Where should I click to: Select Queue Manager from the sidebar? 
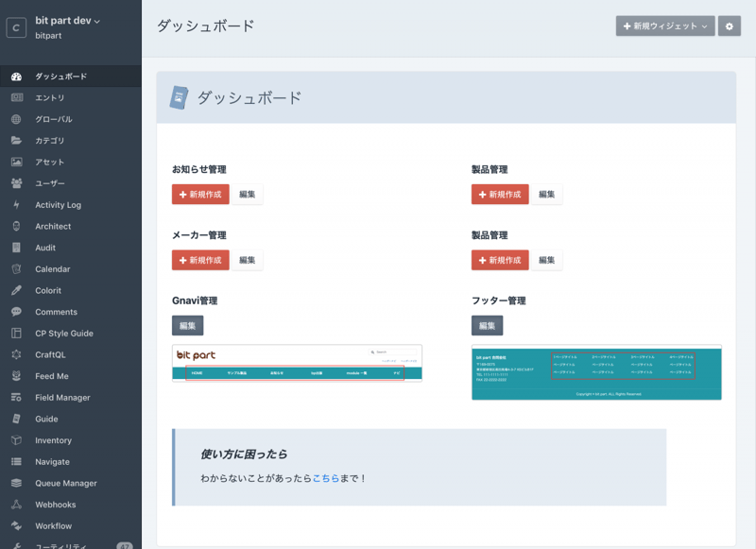tap(66, 483)
